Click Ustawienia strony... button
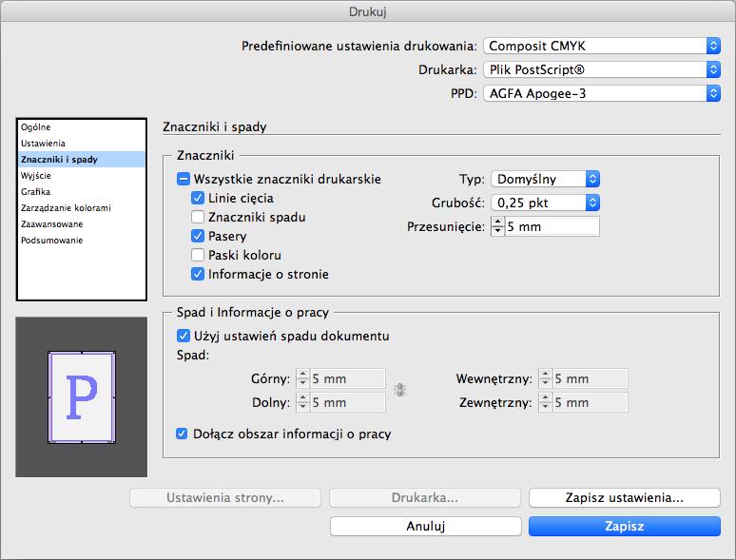 [x=225, y=497]
